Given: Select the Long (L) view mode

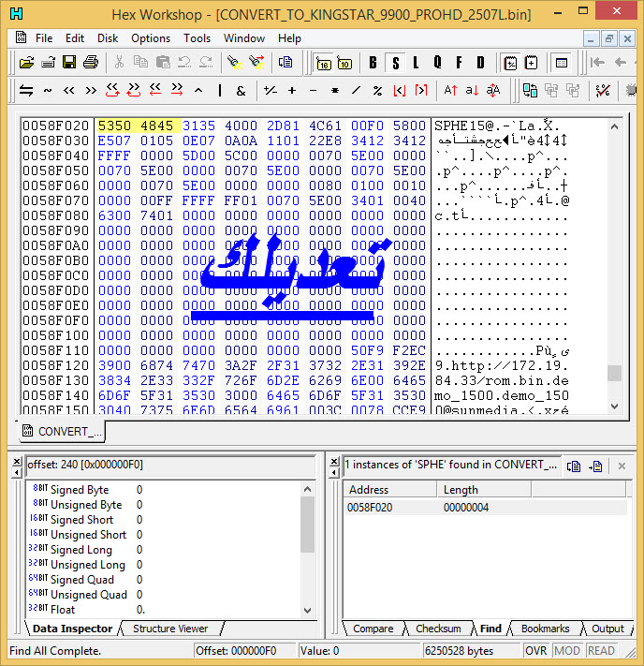Looking at the screenshot, I should tap(416, 64).
